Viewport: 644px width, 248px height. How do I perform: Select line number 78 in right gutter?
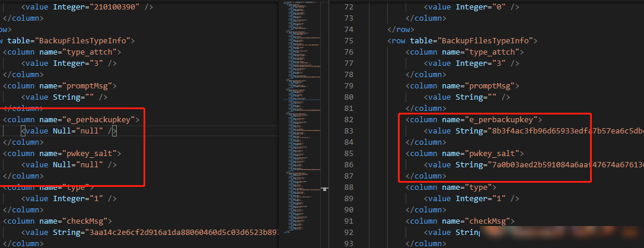(x=349, y=74)
